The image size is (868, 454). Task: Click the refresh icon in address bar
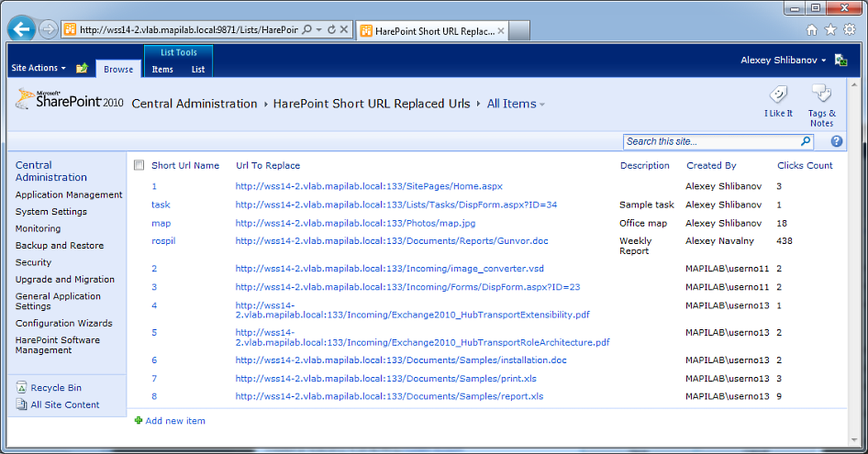(331, 29)
